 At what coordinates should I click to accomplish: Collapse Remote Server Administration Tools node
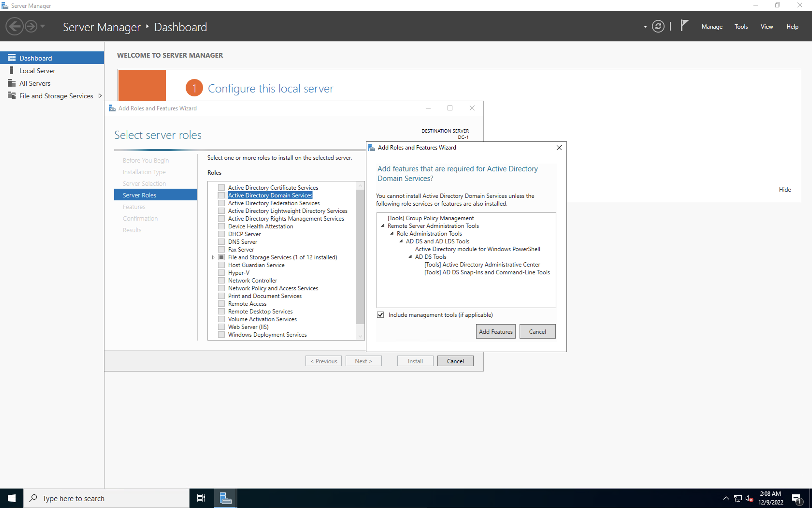(383, 226)
